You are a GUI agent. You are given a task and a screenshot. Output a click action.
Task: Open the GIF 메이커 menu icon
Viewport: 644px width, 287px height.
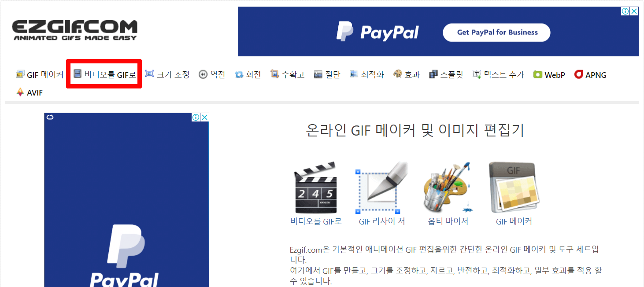(x=20, y=74)
